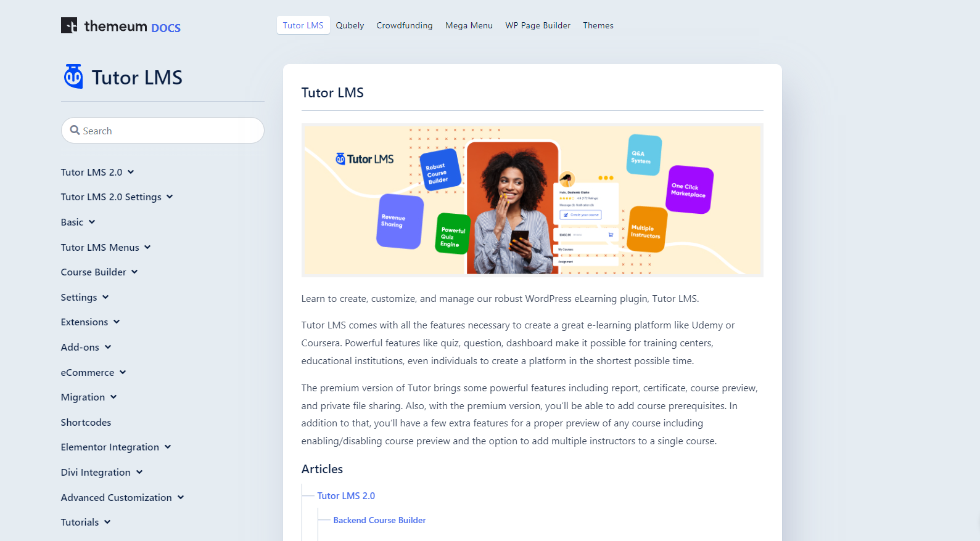Click the Tutor LMS owl icon in sidebar
Viewport: 980px width, 541px height.
click(x=73, y=76)
